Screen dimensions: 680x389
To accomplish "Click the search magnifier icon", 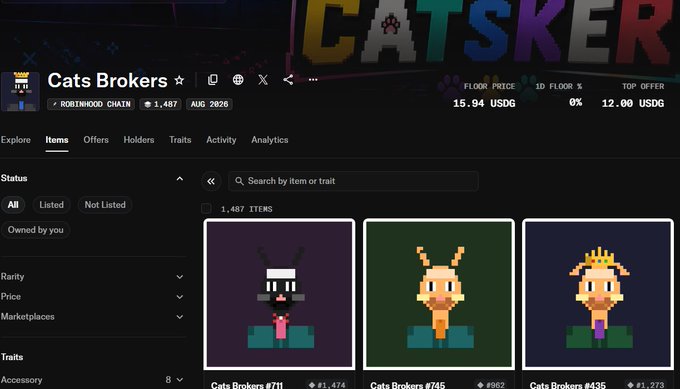I will (239, 181).
